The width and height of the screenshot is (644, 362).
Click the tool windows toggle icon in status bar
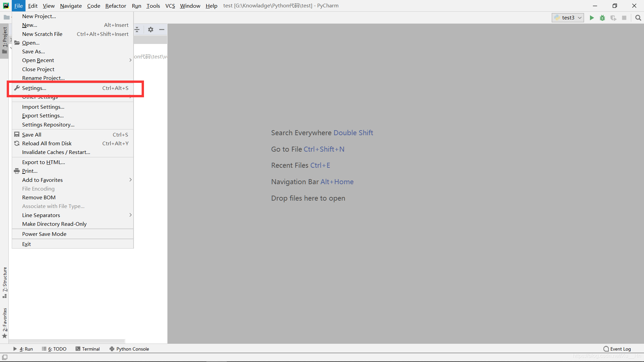(5, 357)
